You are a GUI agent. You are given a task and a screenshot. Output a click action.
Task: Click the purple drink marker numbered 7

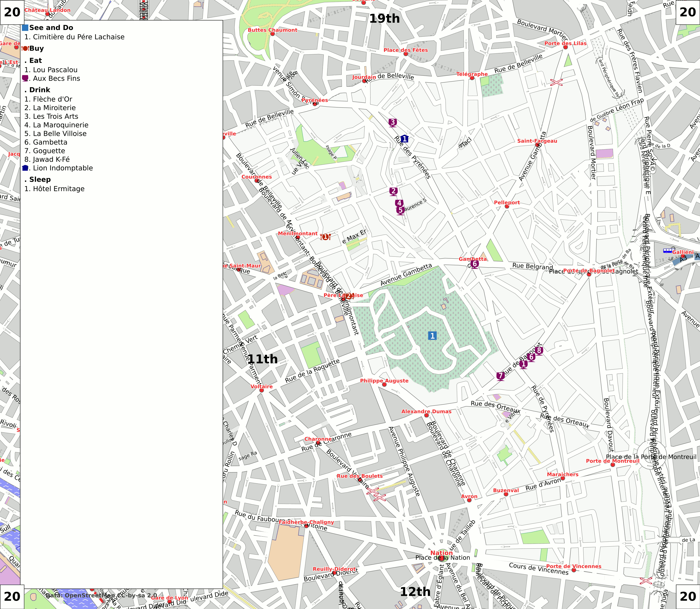pyautogui.click(x=500, y=376)
